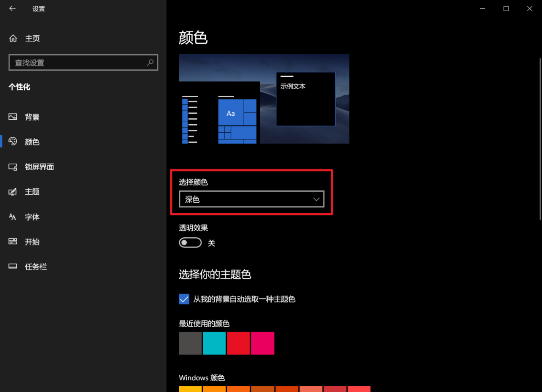
Task: Click the dropdown chevron showing 深色
Action: point(316,199)
